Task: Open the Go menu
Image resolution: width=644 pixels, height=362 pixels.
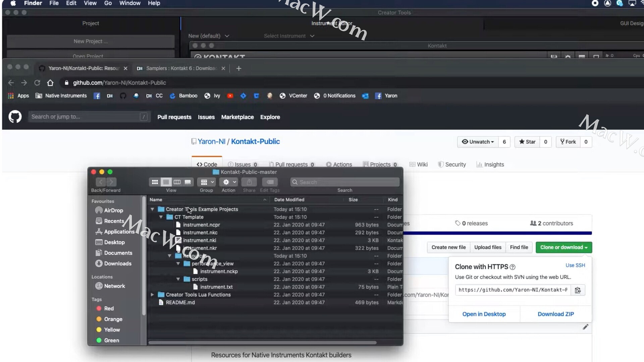Action: coord(108,3)
